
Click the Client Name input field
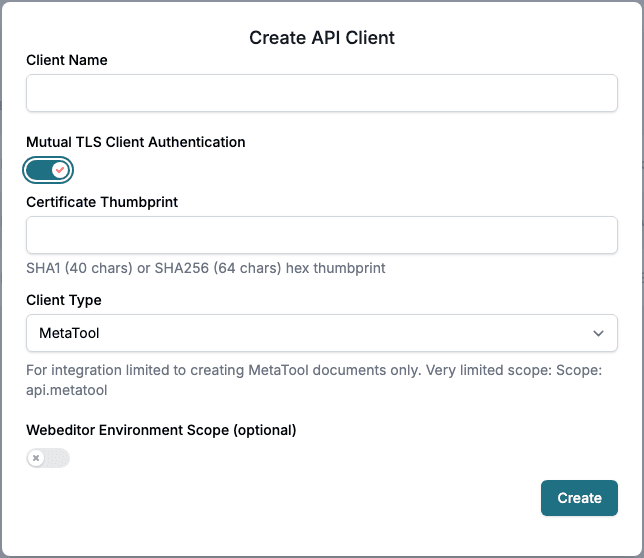pyautogui.click(x=322, y=93)
